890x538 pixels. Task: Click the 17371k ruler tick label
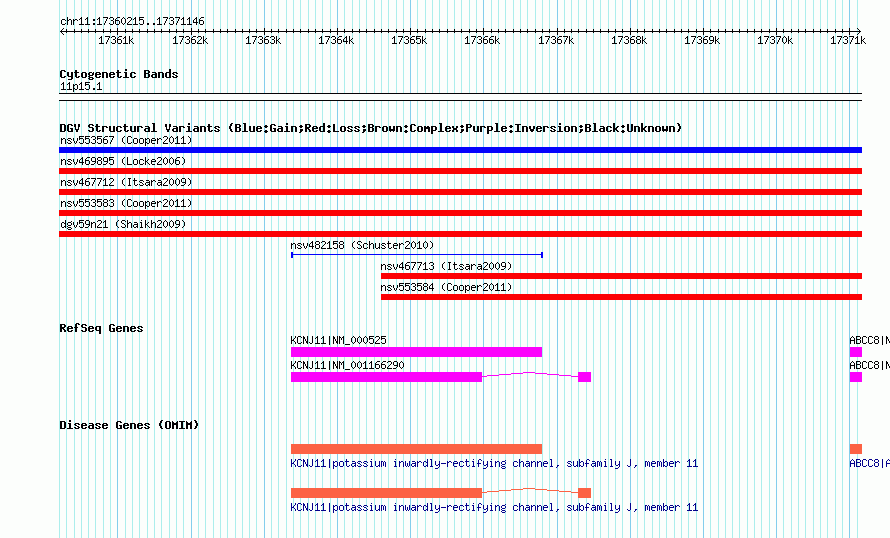click(x=848, y=40)
